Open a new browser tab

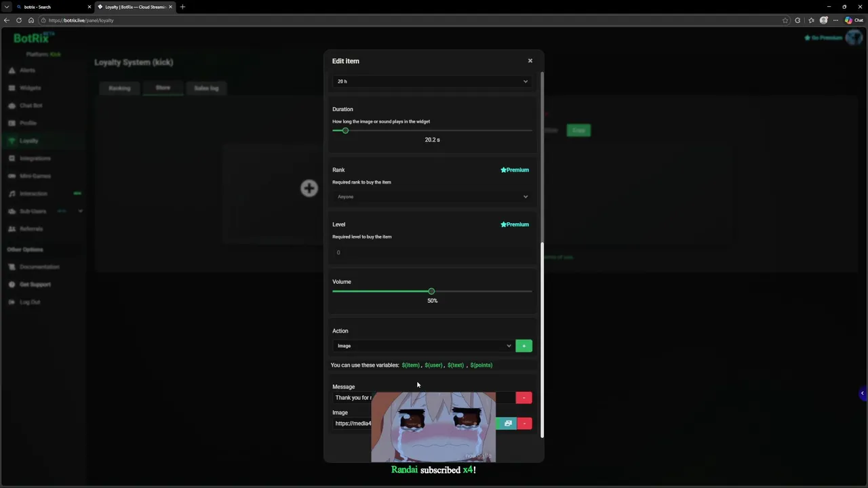click(x=182, y=7)
